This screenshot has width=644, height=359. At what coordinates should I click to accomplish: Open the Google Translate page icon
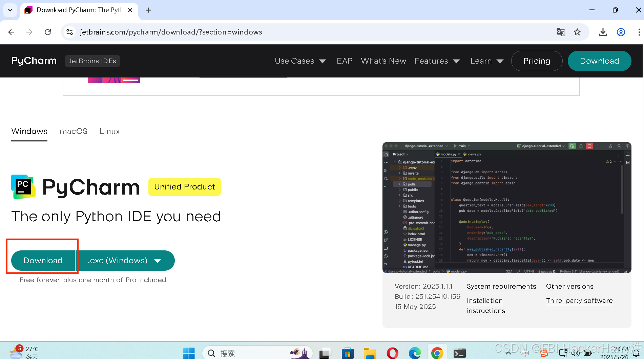coord(561,32)
